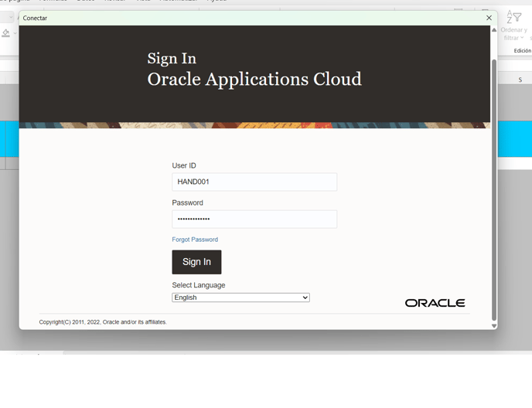The image size is (532, 408).
Task: Click the Sort and Filter icon (Ordenar y filtrar)
Action: (x=513, y=18)
